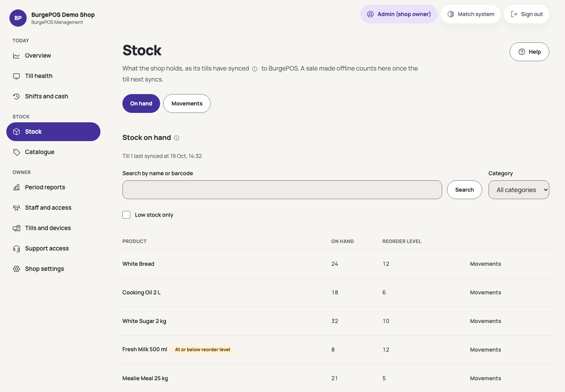This screenshot has width=565, height=392.
Task: View Movements for Fresh Milk 500 ml
Action: pyautogui.click(x=485, y=350)
